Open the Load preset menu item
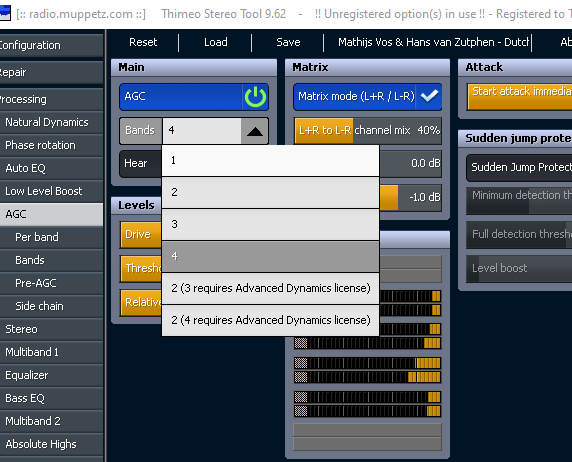Viewport: 572px width, 462px height. pyautogui.click(x=216, y=42)
